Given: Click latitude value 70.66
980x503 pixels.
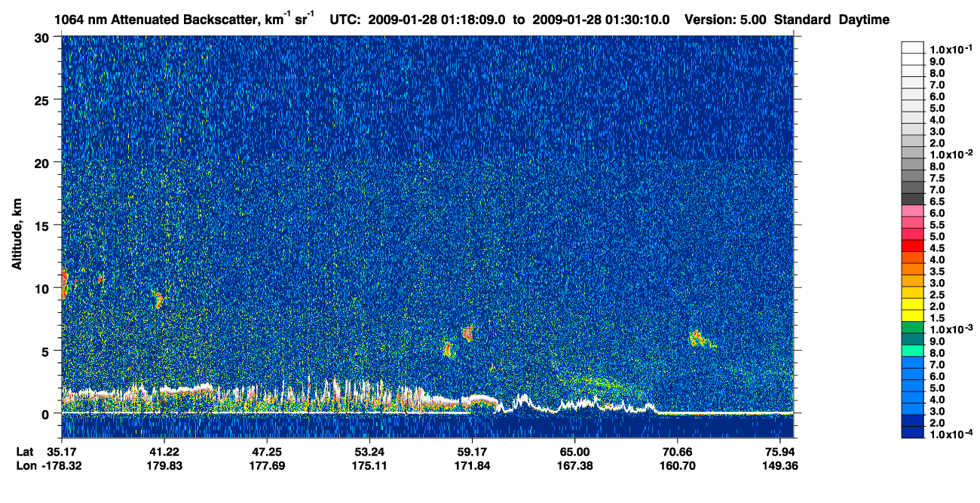Looking at the screenshot, I should point(677,452).
